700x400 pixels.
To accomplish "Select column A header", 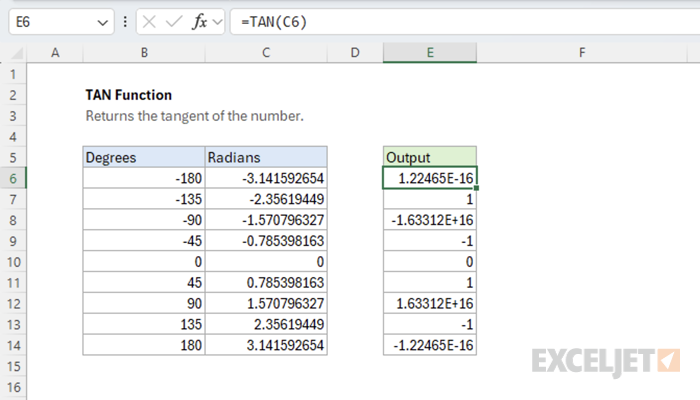I will pos(55,53).
